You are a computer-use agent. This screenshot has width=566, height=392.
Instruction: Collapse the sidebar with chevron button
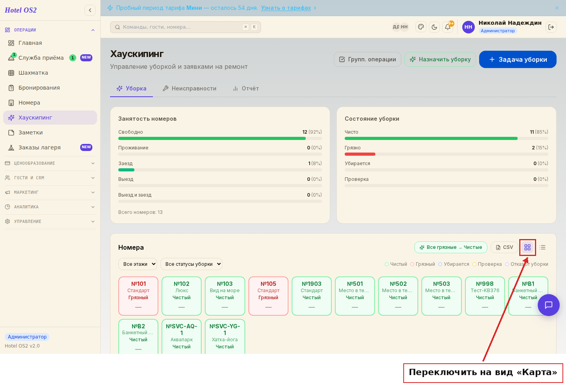[90, 10]
